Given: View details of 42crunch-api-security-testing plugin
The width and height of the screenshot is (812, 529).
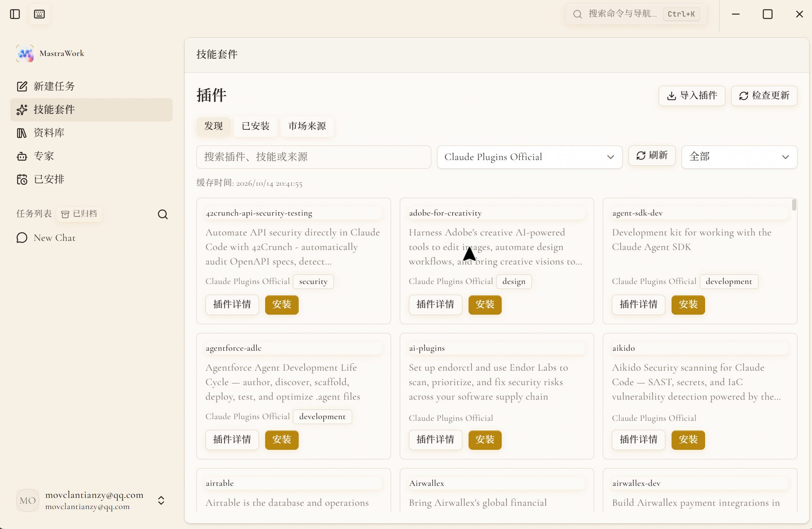Looking at the screenshot, I should [232, 305].
